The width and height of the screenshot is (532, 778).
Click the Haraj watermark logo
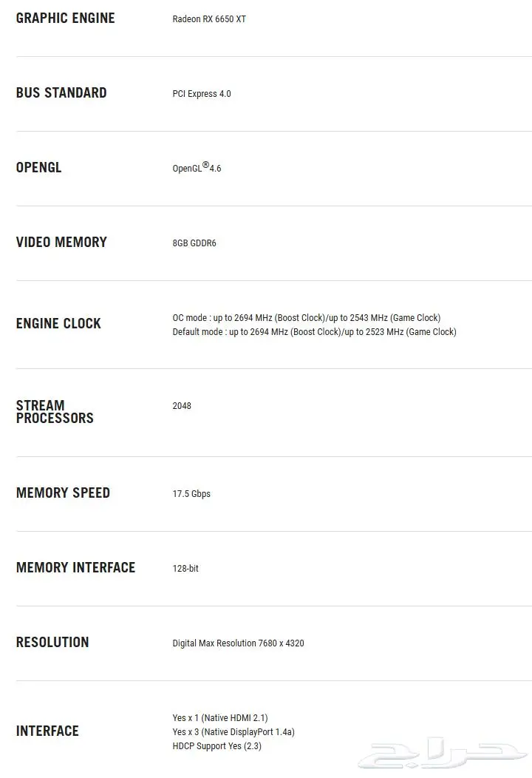pos(443,753)
